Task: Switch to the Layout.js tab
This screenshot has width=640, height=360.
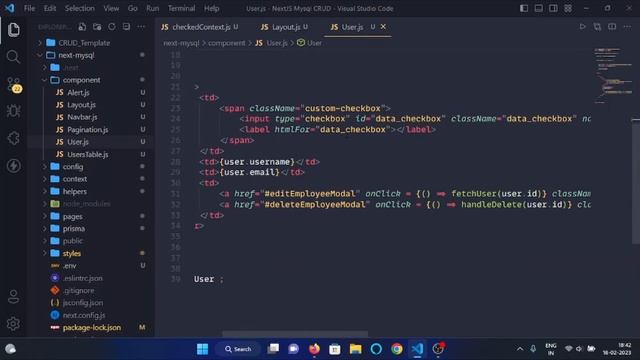Action: pyautogui.click(x=285, y=27)
